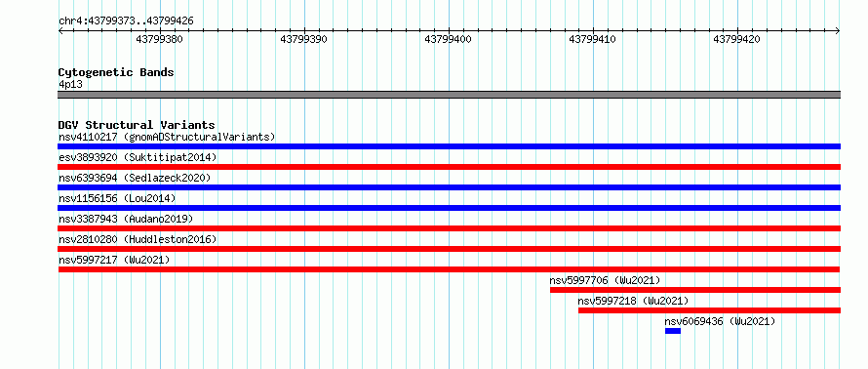Image resolution: width=868 pixels, height=369 pixels.
Task: Select the red nsv5997218 variant bar
Action: 710,310
